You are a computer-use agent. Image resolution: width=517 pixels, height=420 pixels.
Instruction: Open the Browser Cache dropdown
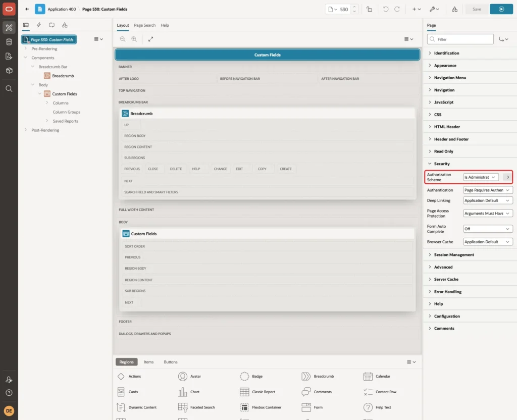488,242
